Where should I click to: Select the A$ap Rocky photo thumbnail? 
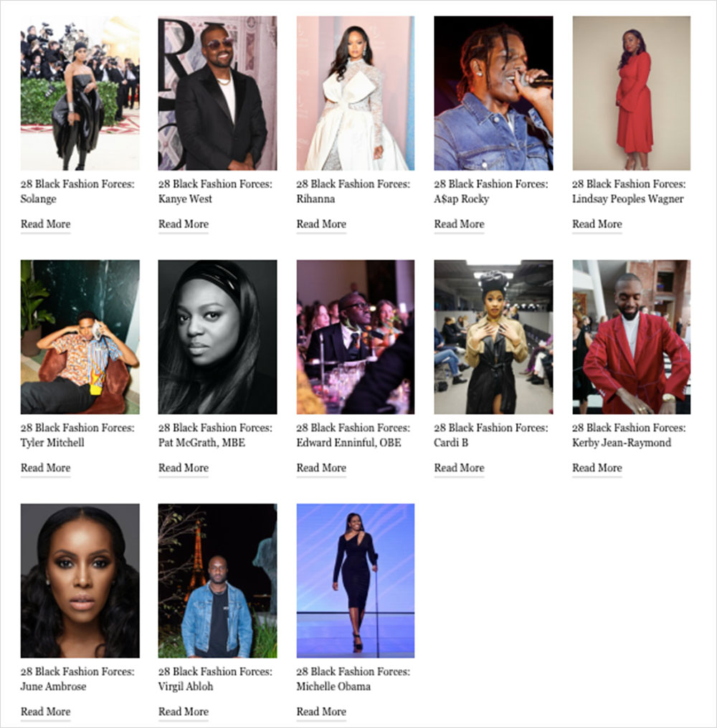coord(493,93)
